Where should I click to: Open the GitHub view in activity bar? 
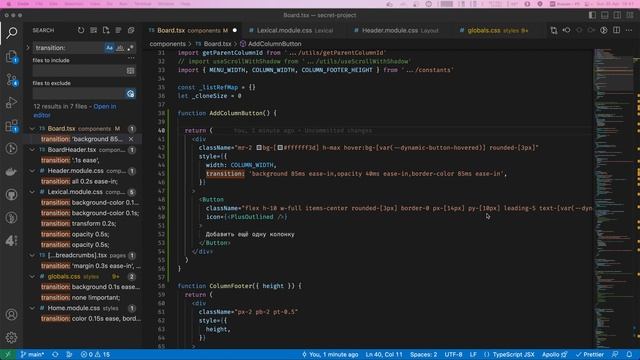coord(11,195)
